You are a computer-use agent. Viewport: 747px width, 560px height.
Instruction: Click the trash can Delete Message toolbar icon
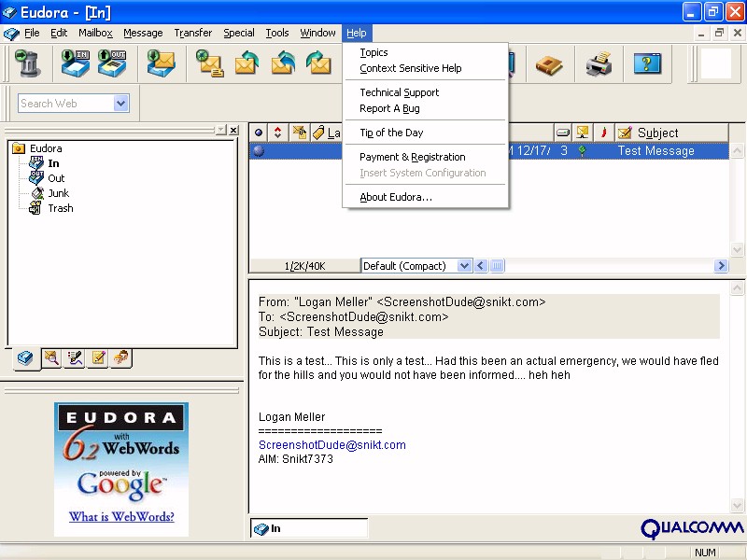27,63
